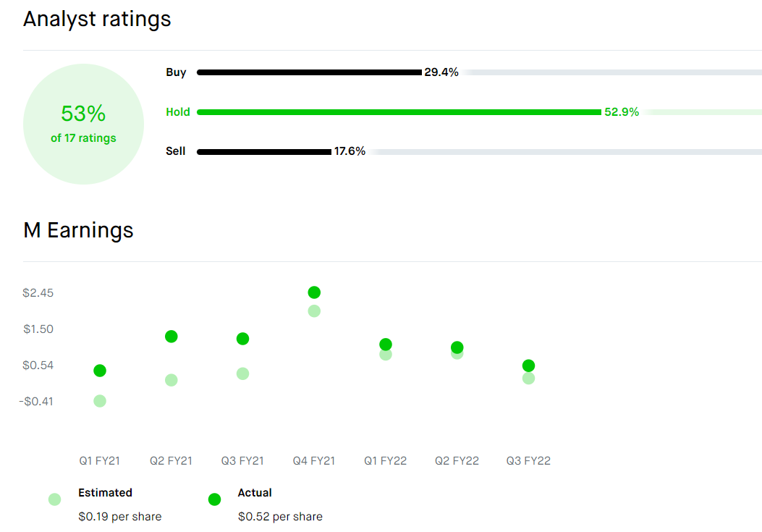Click the Q4 FY21 estimated earnings dot
This screenshot has height=532, width=762.
[x=314, y=311]
